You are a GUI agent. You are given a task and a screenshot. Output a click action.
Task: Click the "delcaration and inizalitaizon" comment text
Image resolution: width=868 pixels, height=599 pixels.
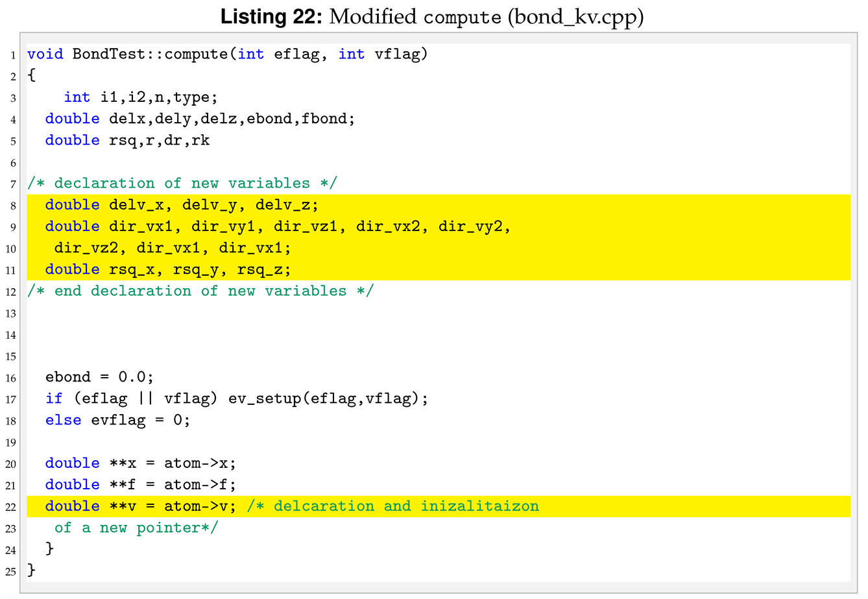pyautogui.click(x=407, y=506)
